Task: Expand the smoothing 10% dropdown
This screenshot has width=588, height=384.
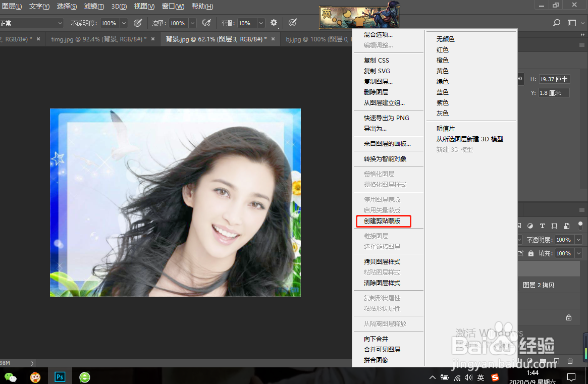Action: click(261, 23)
